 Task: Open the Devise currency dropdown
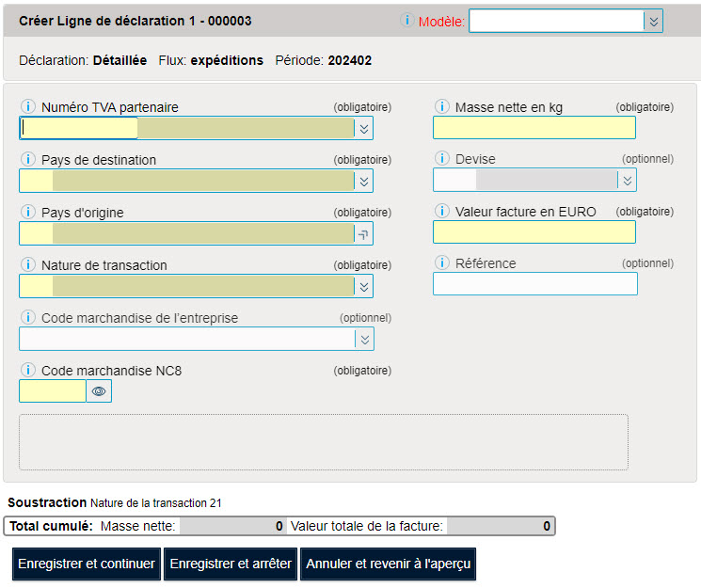[628, 181]
